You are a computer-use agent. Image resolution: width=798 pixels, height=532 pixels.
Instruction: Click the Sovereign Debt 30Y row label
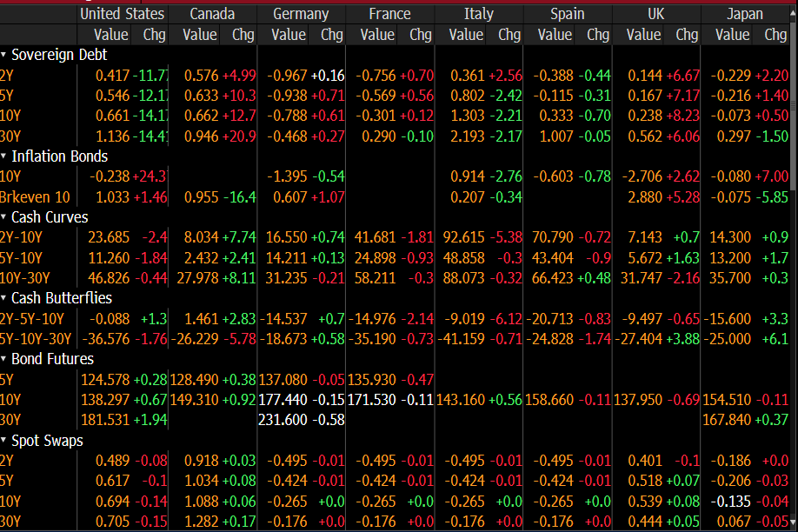[10, 136]
